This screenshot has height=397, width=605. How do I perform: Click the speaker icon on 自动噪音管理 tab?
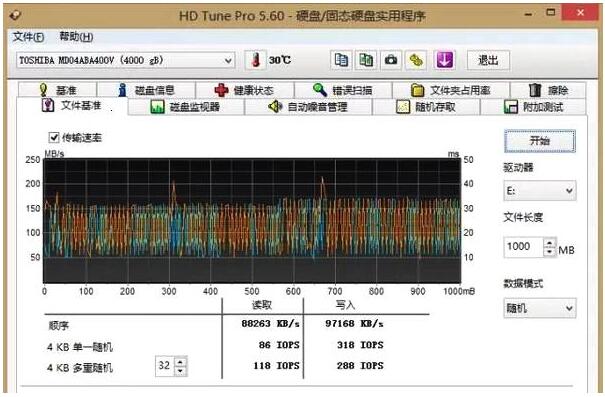(275, 106)
